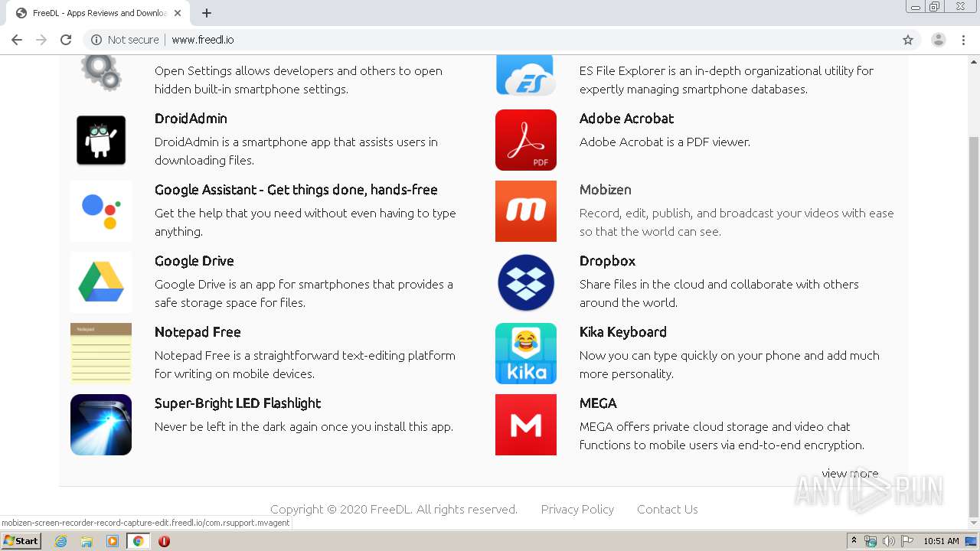Viewport: 980px width, 551px height.
Task: Open the Chrome profile avatar icon
Action: point(939,40)
